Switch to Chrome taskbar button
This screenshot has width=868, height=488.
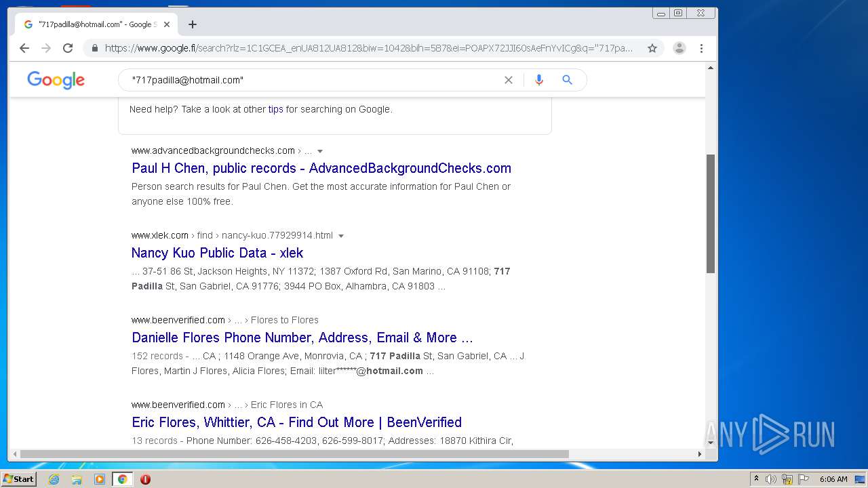123,479
